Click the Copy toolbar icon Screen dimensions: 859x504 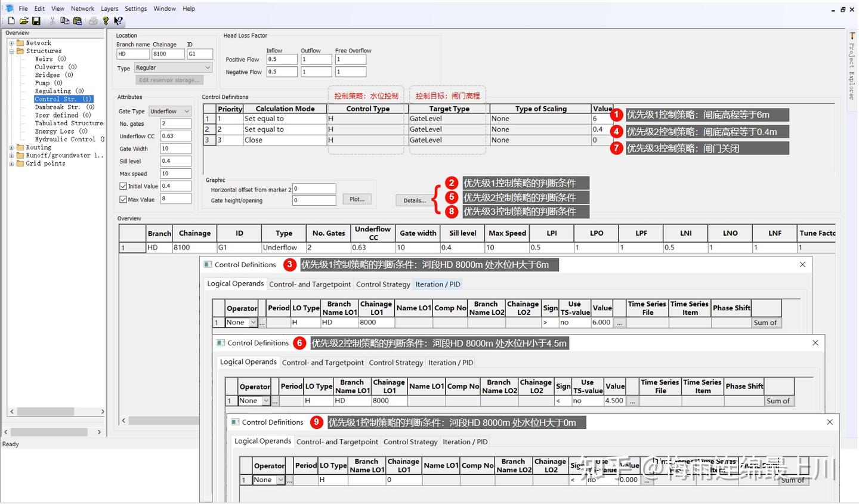coord(65,21)
